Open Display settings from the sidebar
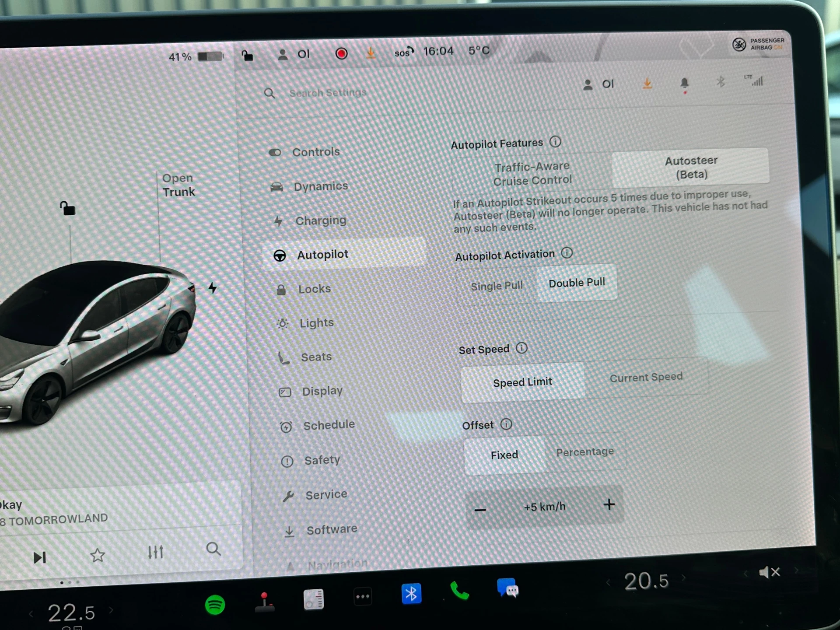The height and width of the screenshot is (630, 840). pos(322,390)
